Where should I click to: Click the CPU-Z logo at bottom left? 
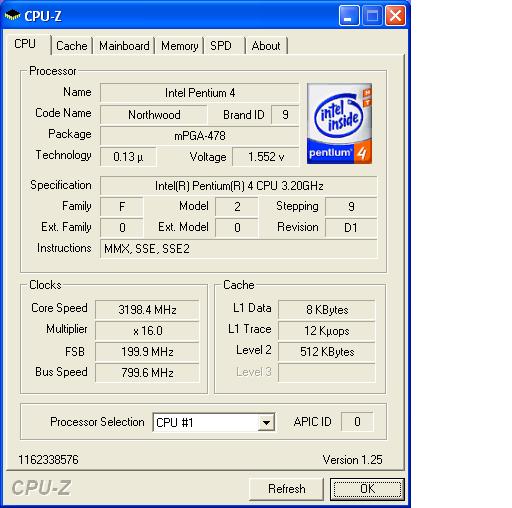(41, 488)
